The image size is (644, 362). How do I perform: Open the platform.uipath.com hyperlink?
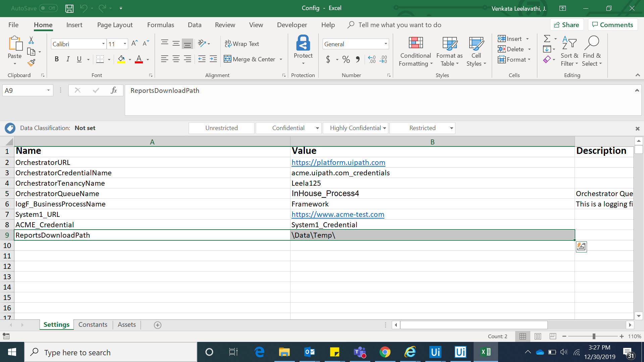tap(338, 163)
